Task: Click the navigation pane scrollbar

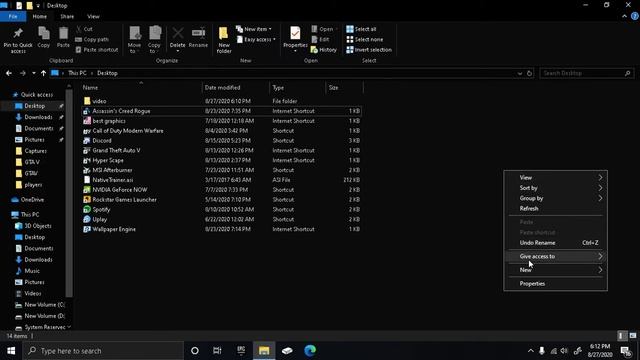Action: click(x=69, y=192)
